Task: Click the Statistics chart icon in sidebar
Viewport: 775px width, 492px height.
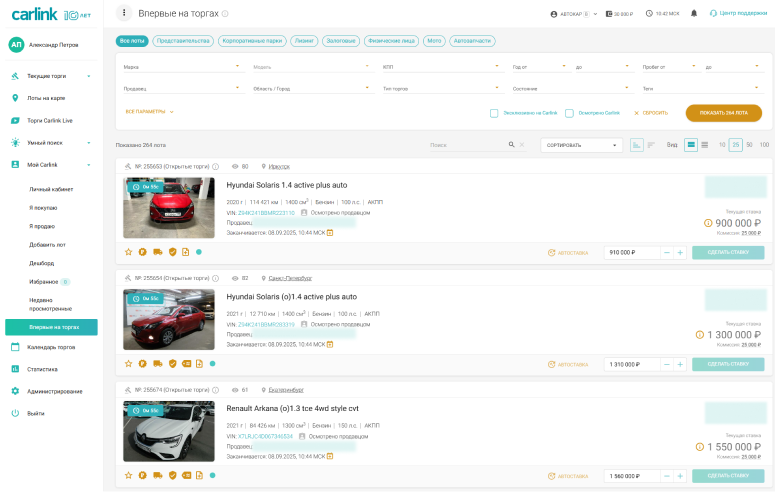Action: 15,369
